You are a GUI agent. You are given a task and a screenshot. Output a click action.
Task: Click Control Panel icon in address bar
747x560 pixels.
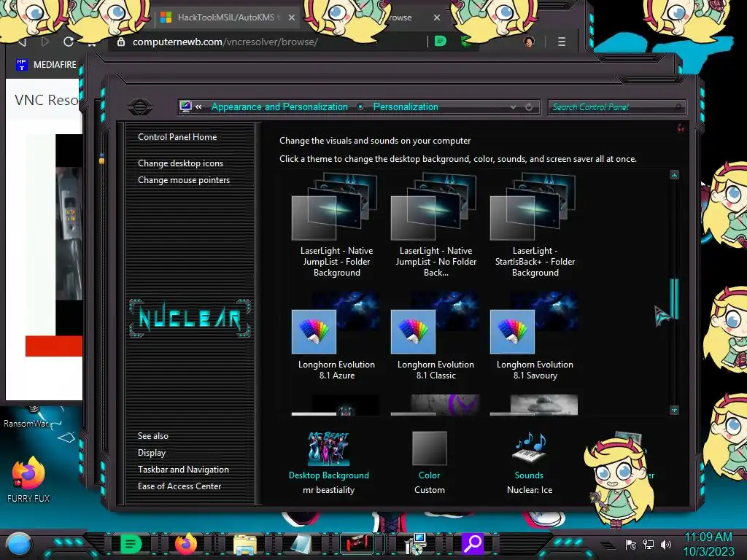(x=186, y=106)
